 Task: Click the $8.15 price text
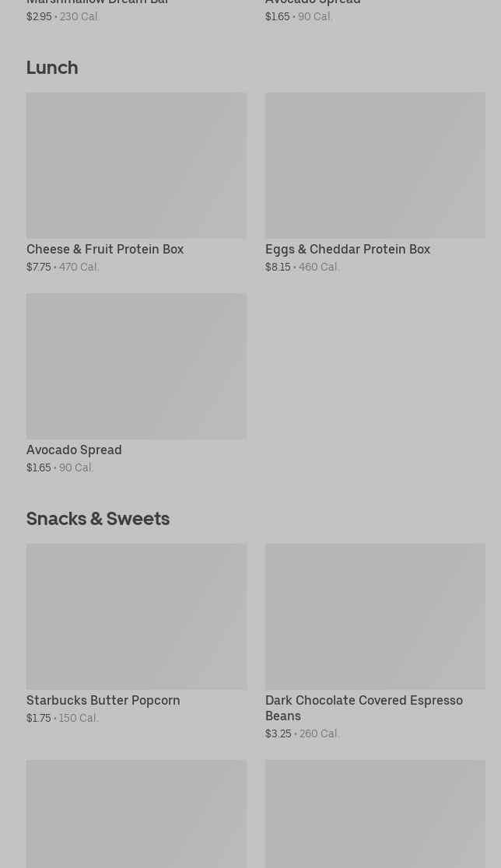278,268
